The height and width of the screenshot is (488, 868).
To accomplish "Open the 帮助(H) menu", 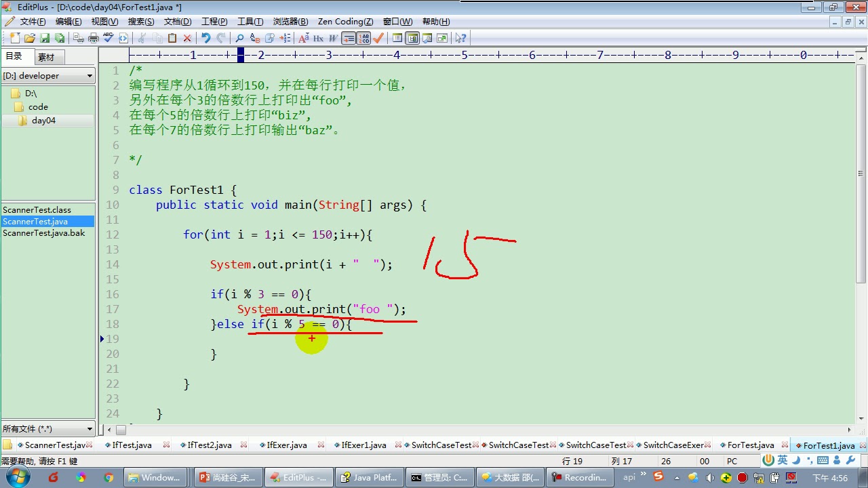I will point(435,22).
